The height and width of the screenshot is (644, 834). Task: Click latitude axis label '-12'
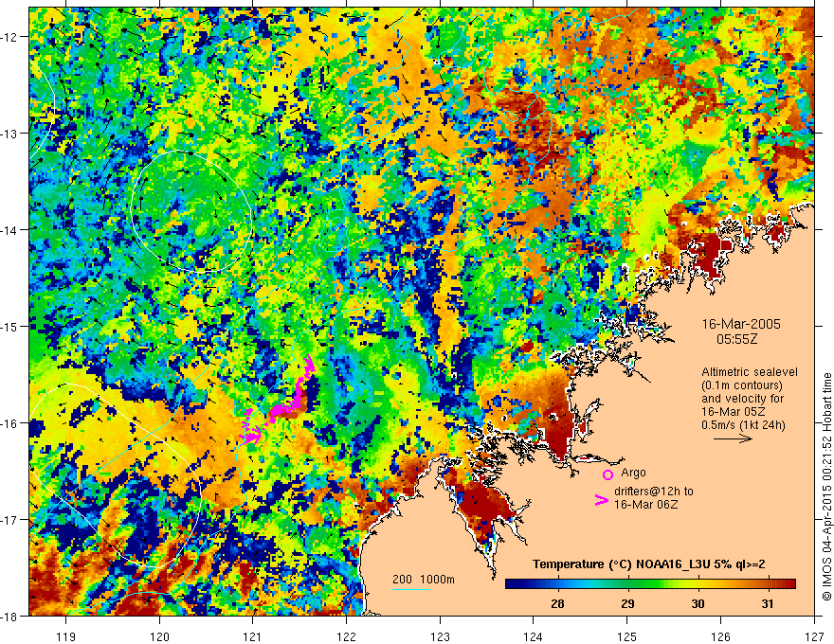9,37
